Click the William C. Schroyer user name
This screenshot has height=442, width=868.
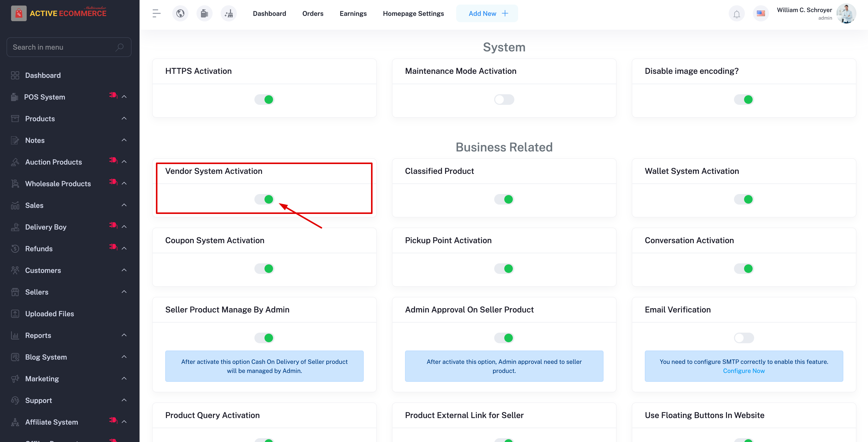point(804,10)
